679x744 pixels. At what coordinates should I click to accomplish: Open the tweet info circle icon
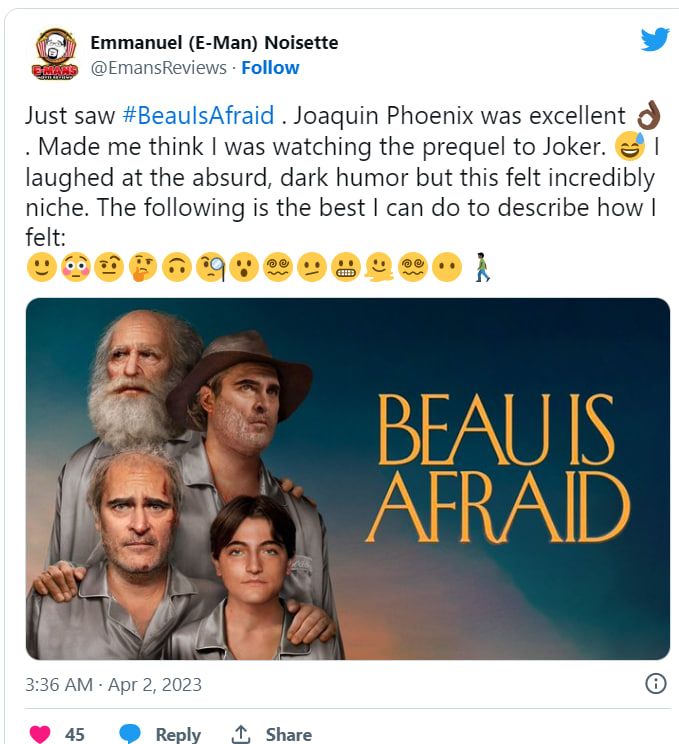[x=655, y=684]
